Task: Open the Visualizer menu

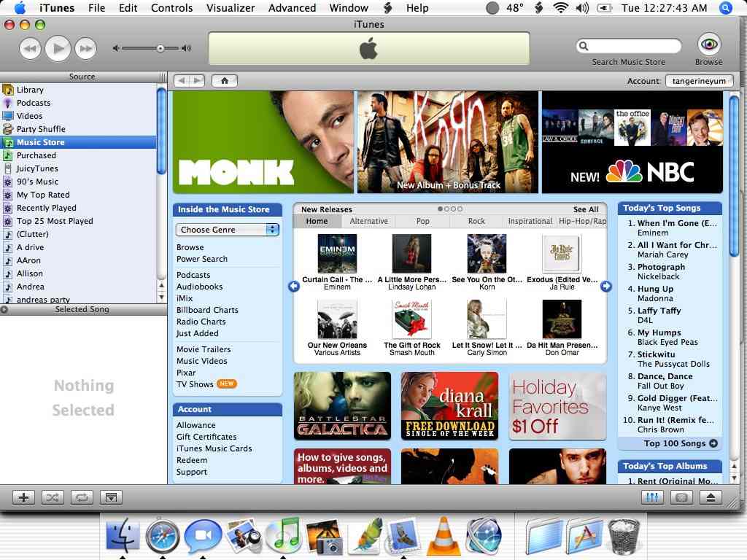Action: pyautogui.click(x=231, y=8)
